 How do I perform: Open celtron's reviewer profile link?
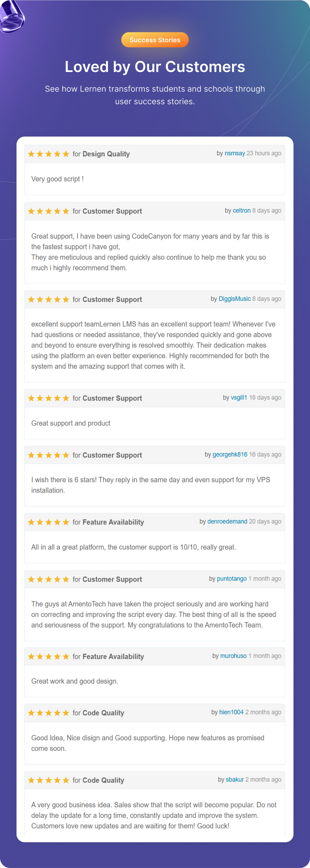click(242, 211)
